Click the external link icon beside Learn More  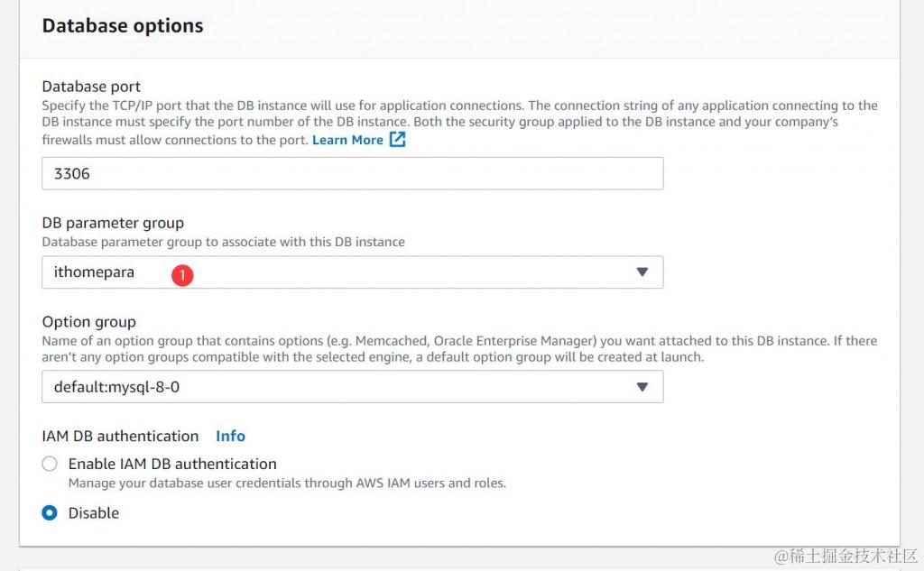(397, 140)
